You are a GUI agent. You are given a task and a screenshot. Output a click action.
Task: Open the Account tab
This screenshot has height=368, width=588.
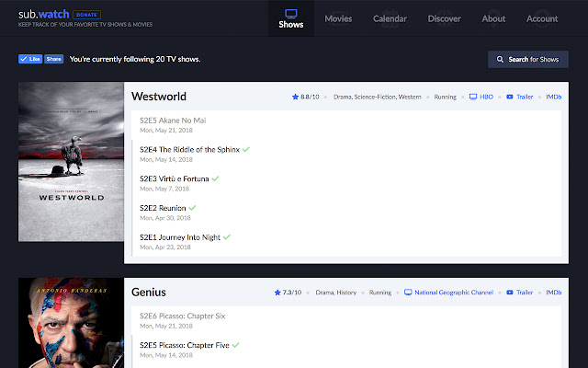pos(542,18)
